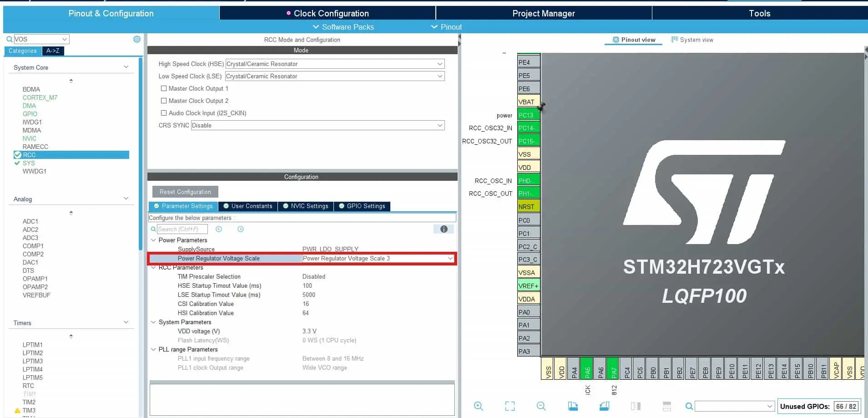
Task: Switch to User Constants tab
Action: pos(248,206)
